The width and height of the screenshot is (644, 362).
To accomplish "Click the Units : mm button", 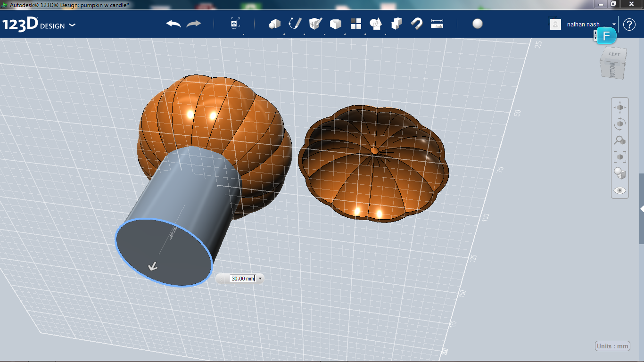I will click(x=612, y=346).
